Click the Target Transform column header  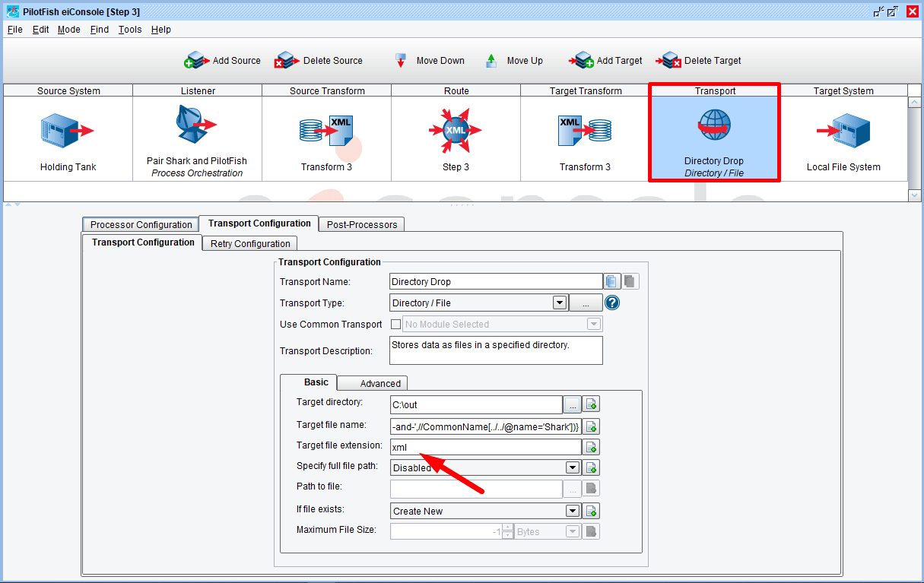pyautogui.click(x=586, y=90)
